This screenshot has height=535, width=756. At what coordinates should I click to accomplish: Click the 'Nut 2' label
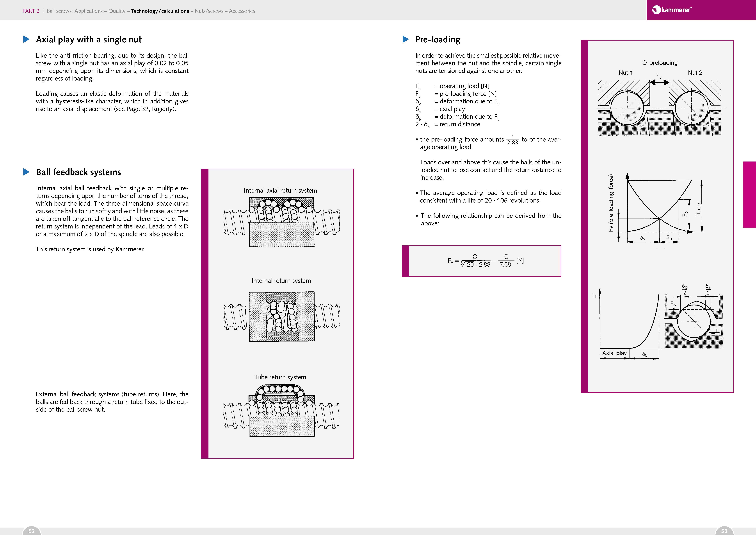695,73
